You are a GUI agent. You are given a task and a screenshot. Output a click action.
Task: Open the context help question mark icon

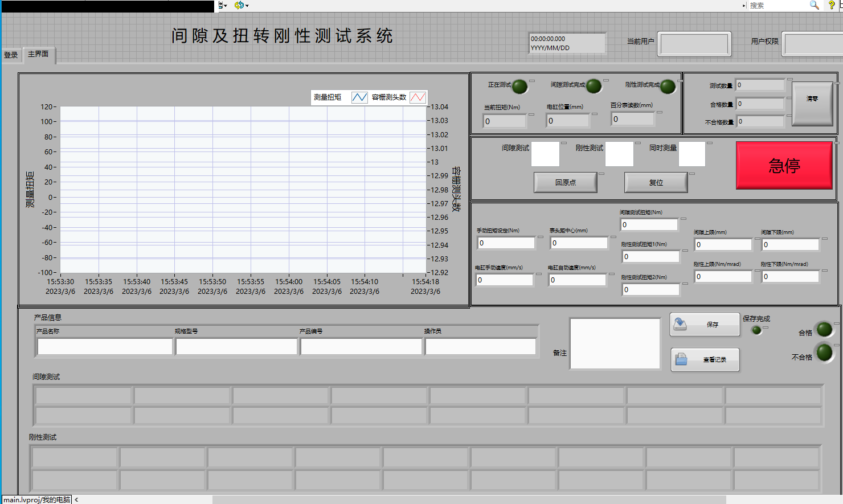pyautogui.click(x=832, y=5)
